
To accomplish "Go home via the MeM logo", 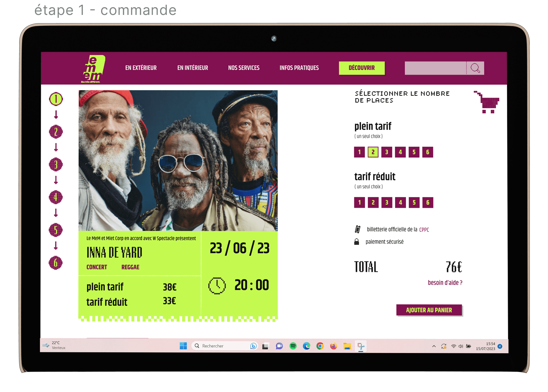I will [x=93, y=69].
